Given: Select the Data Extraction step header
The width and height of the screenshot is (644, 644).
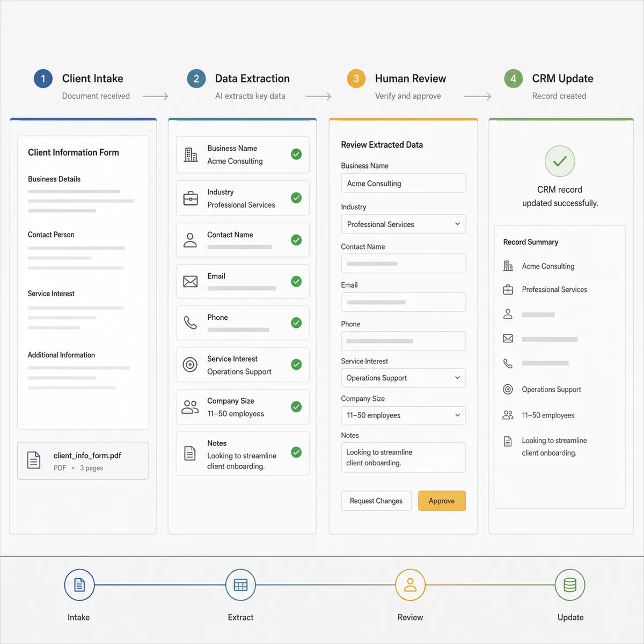Looking at the screenshot, I should click(x=252, y=78).
